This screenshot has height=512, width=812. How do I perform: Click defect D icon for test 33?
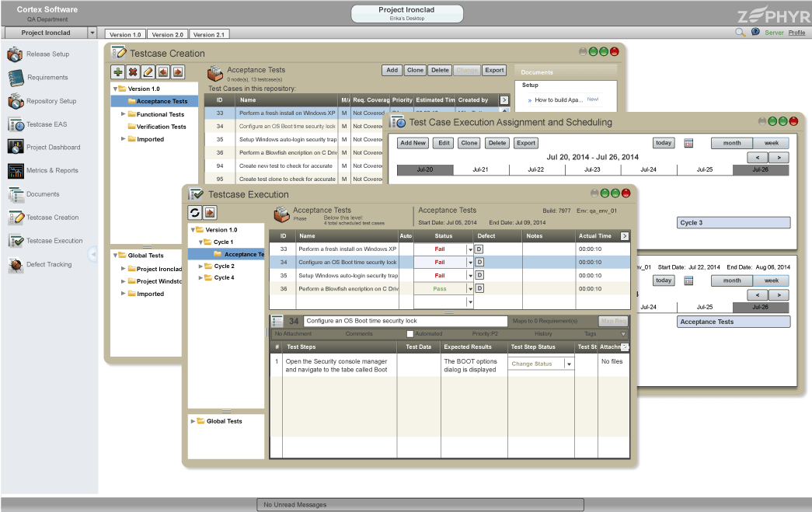point(479,249)
